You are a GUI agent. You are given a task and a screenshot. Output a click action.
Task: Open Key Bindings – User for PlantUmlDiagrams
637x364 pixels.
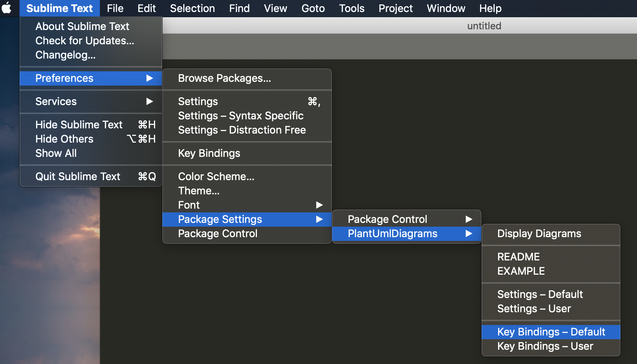pos(545,346)
